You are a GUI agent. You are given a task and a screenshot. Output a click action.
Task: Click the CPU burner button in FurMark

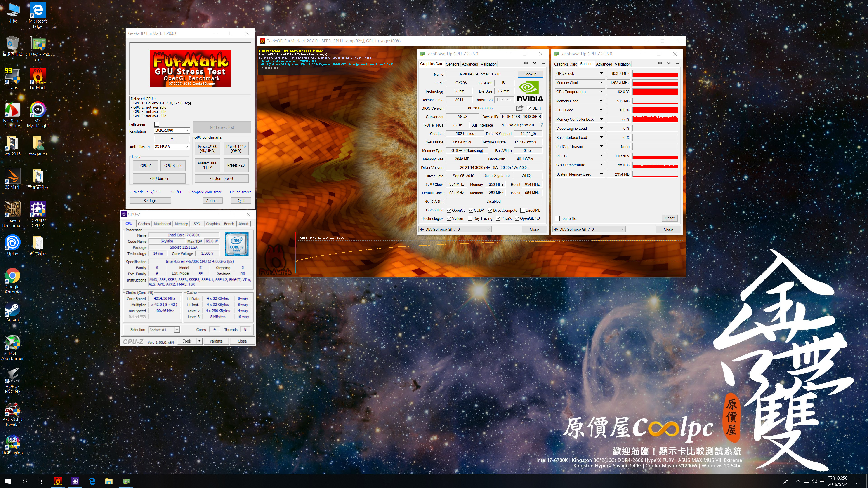(159, 178)
